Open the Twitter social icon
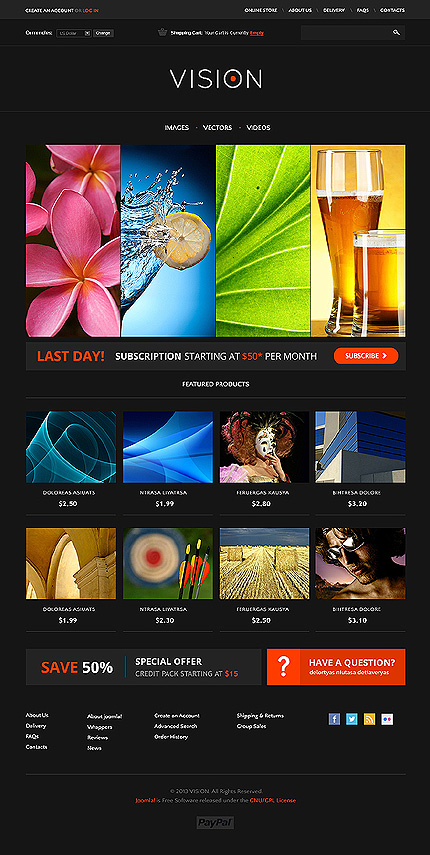The image size is (430, 855). (352, 719)
